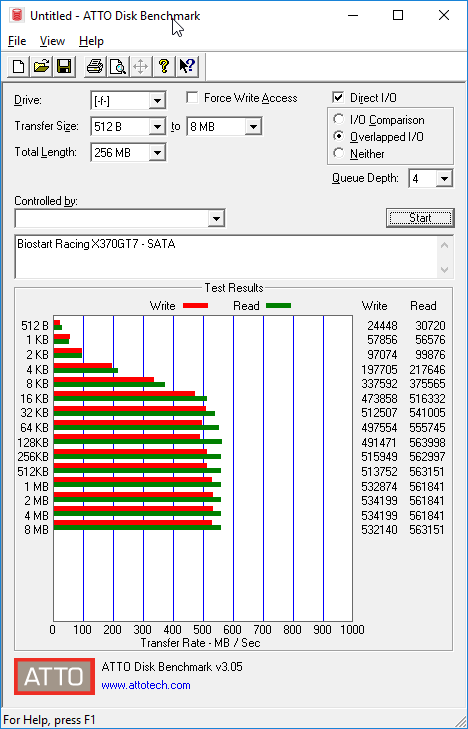Open the View menu
This screenshot has width=468, height=729.
point(52,41)
